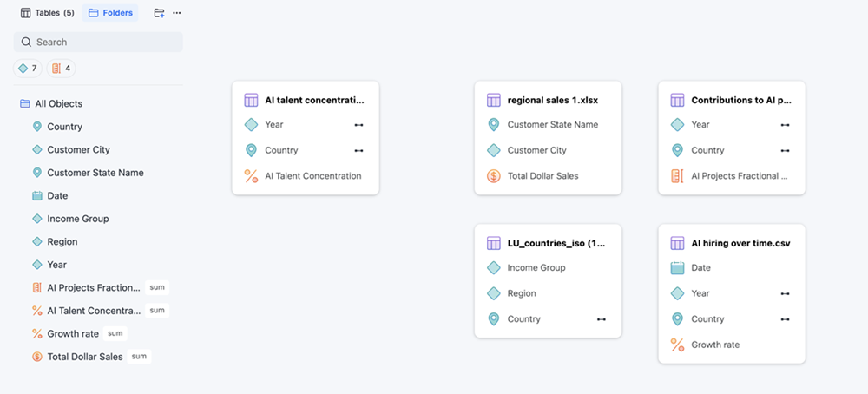This screenshot has width=868, height=394.
Task: Click the table icon of regional sales 1.xlsx
Action: click(x=494, y=100)
